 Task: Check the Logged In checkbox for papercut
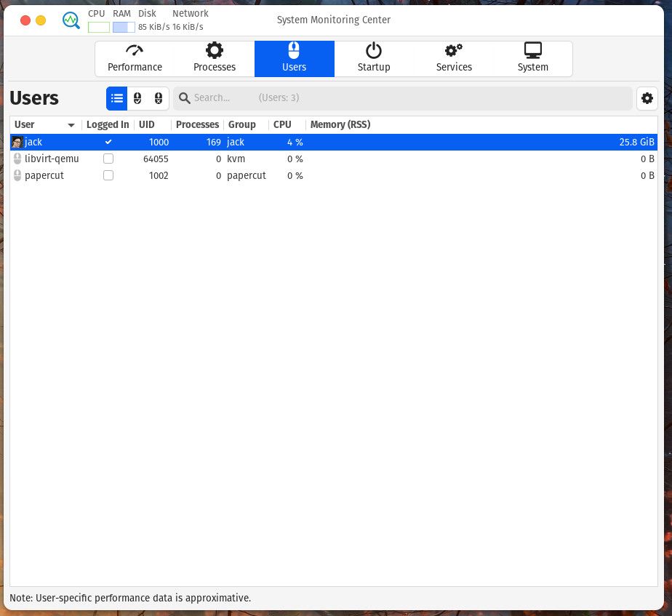click(x=108, y=175)
